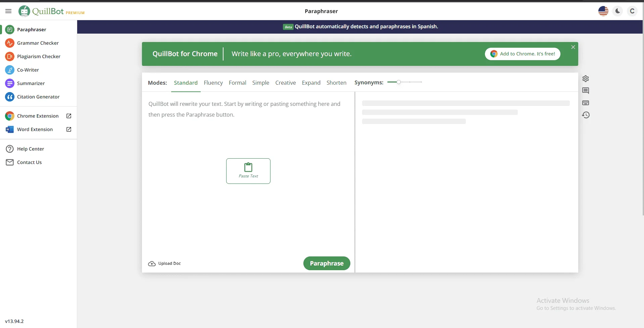Click the Paraphraser page title
This screenshot has height=328, width=644.
click(321, 11)
